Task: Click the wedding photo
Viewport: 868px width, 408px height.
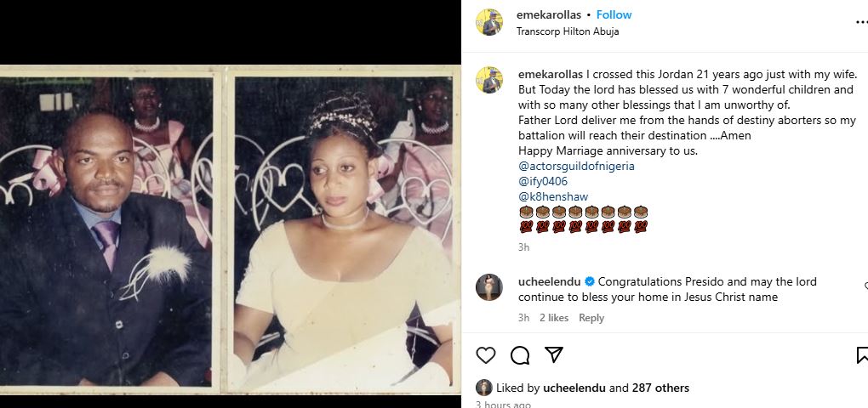Action: pyautogui.click(x=230, y=229)
